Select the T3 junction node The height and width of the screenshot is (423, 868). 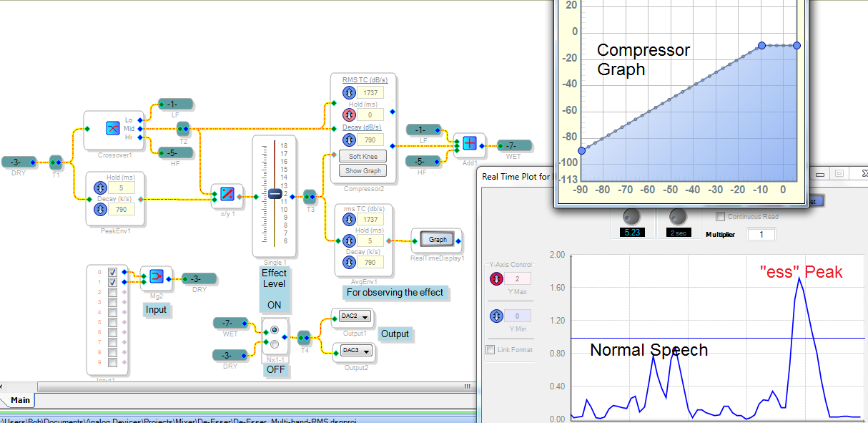(310, 195)
